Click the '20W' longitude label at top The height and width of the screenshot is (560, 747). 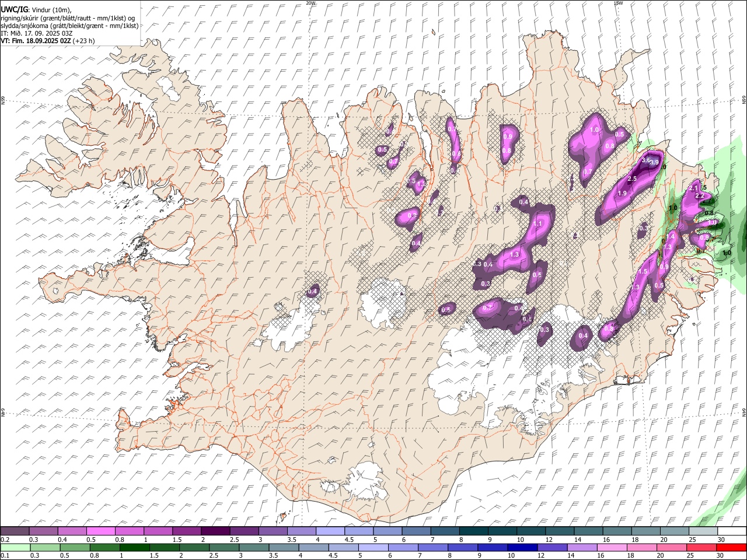click(x=310, y=3)
